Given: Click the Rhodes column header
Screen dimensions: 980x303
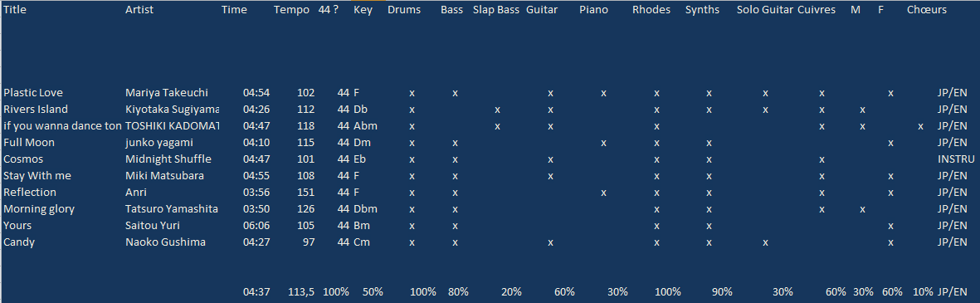Looking at the screenshot, I should 651,10.
